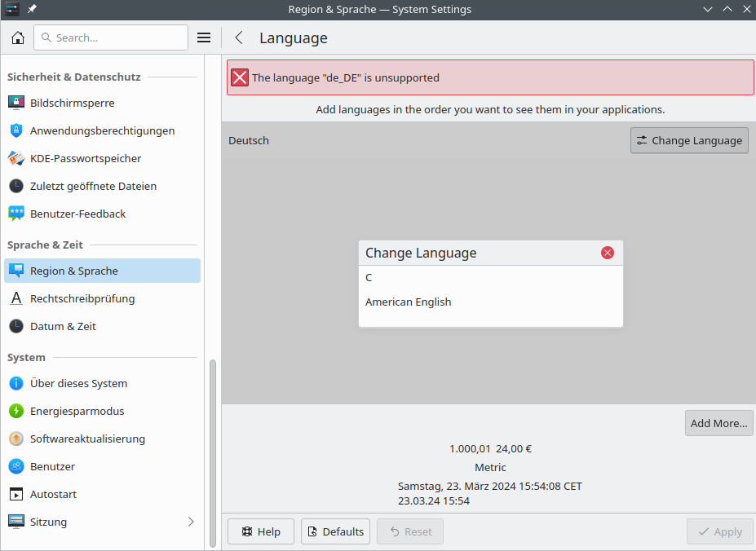Click the pin icon in the title bar
The image size is (756, 551).
point(32,9)
